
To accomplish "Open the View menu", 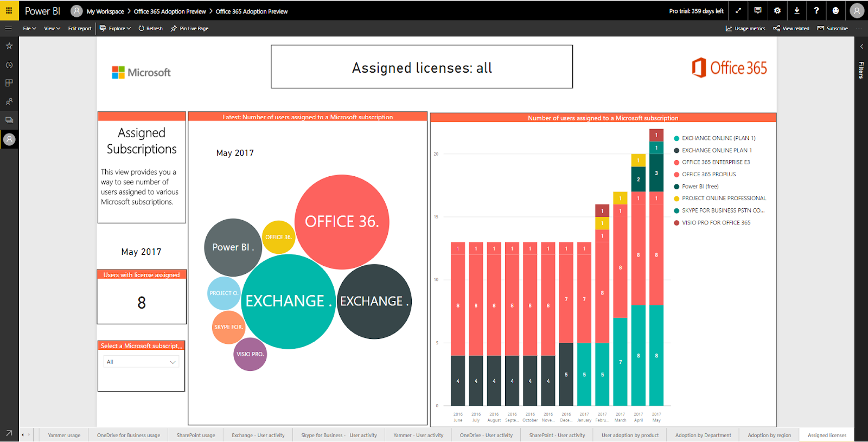I will 52,28.
